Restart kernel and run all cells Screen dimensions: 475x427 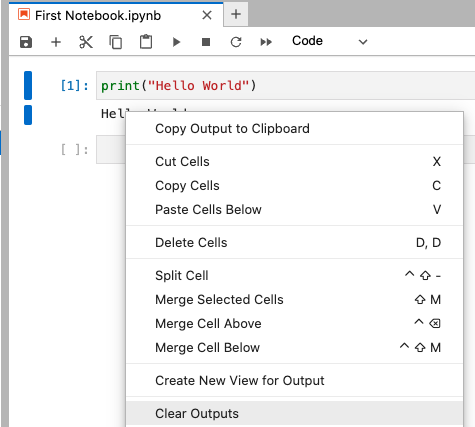[266, 42]
